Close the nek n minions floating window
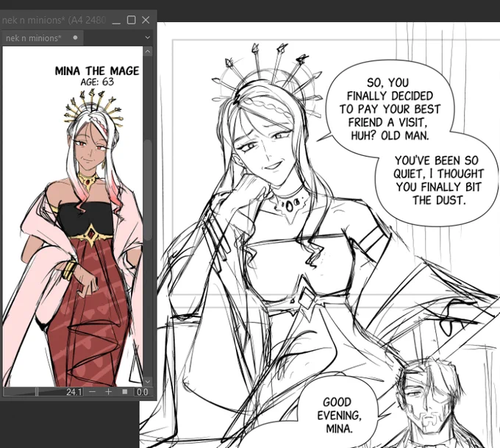The width and height of the screenshot is (500, 448). point(146,20)
